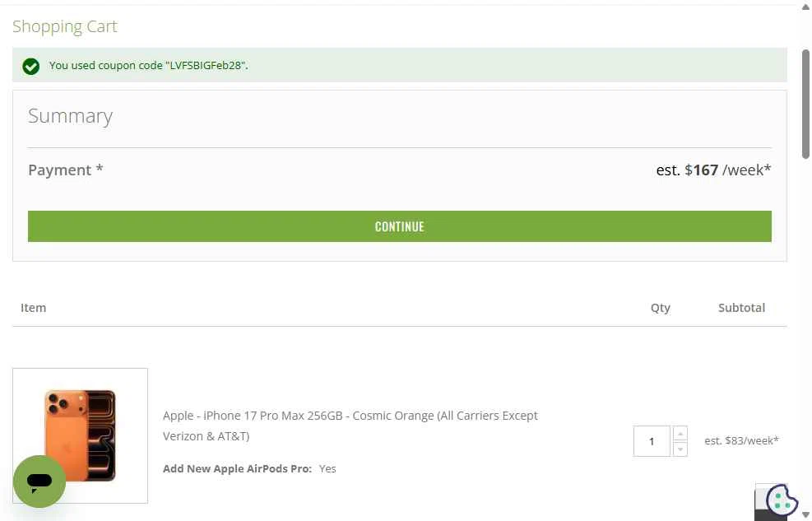Click the Subtotal column header
Image resolution: width=812 pixels, height=521 pixels.
point(741,308)
